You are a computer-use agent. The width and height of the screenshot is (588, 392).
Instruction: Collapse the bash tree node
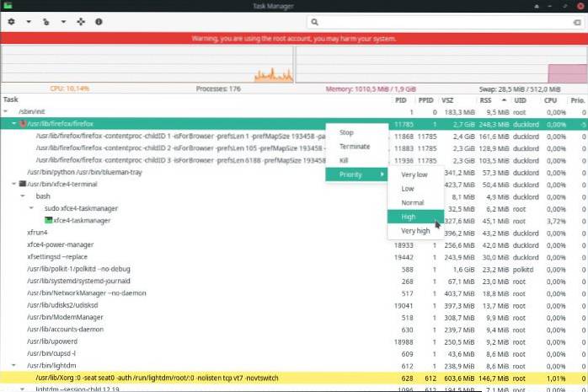pos(23,196)
